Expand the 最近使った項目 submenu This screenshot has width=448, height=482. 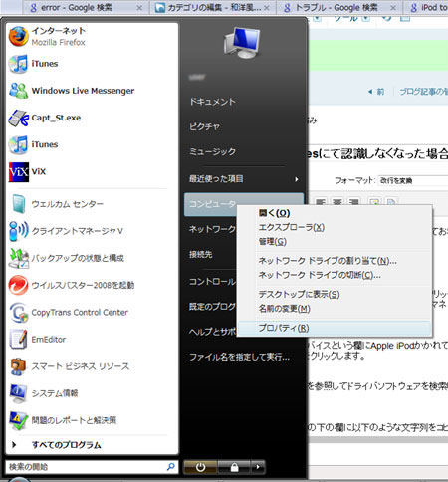pyautogui.click(x=244, y=179)
